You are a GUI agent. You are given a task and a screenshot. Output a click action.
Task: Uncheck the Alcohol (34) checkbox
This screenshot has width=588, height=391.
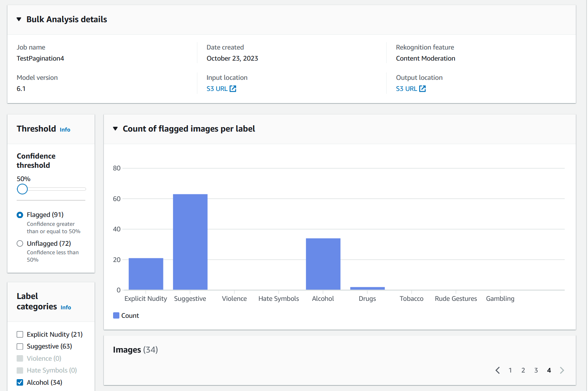point(20,382)
